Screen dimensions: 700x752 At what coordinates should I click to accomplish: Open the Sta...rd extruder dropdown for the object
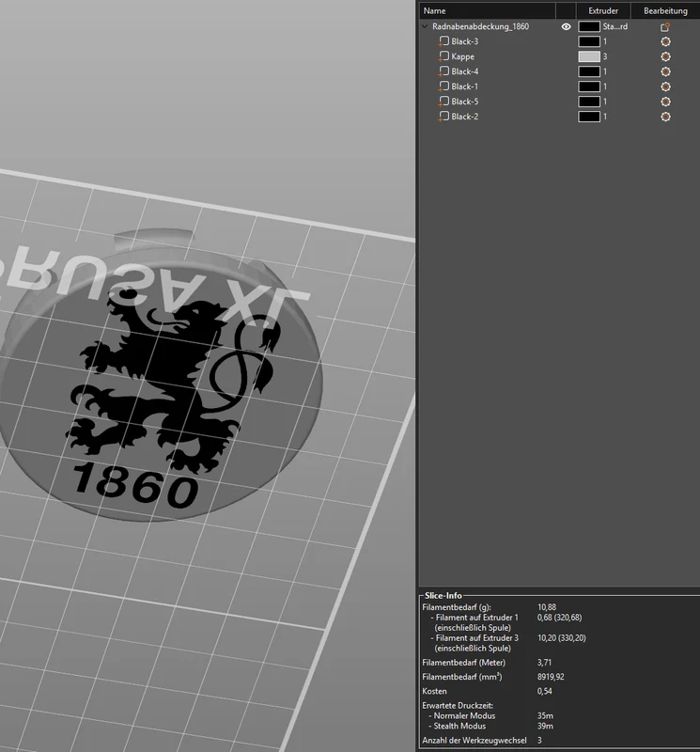(x=615, y=27)
